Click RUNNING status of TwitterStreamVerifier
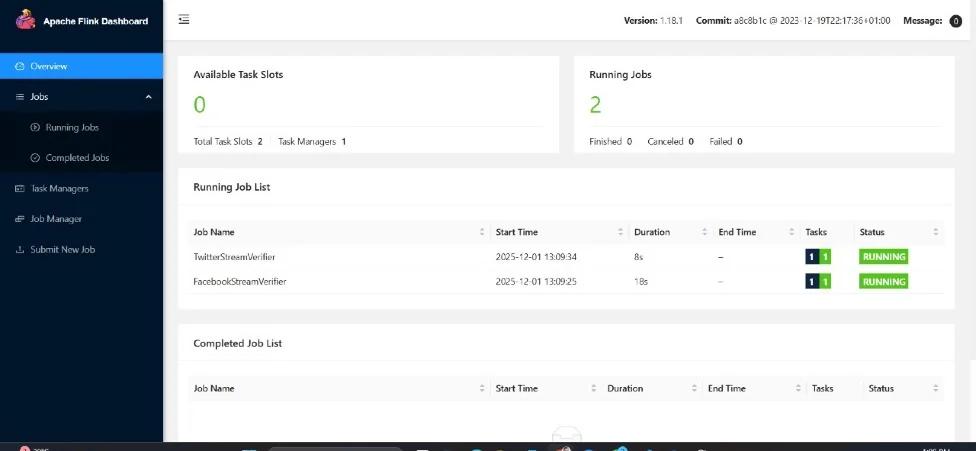Screen dimensions: 976x451 pos(883,256)
